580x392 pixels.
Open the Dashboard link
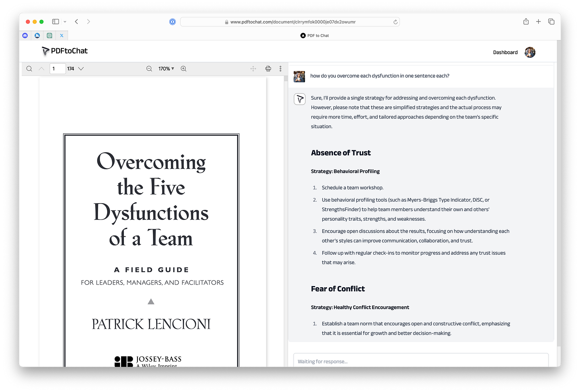tap(505, 52)
